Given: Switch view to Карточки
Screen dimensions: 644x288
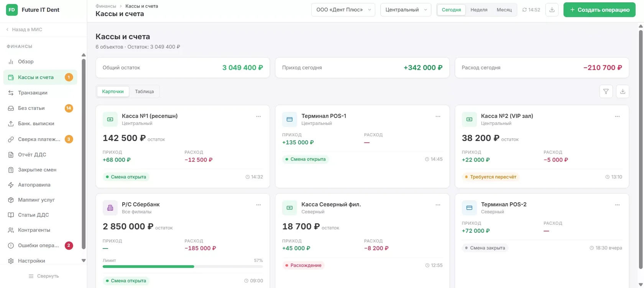Looking at the screenshot, I should 113,92.
